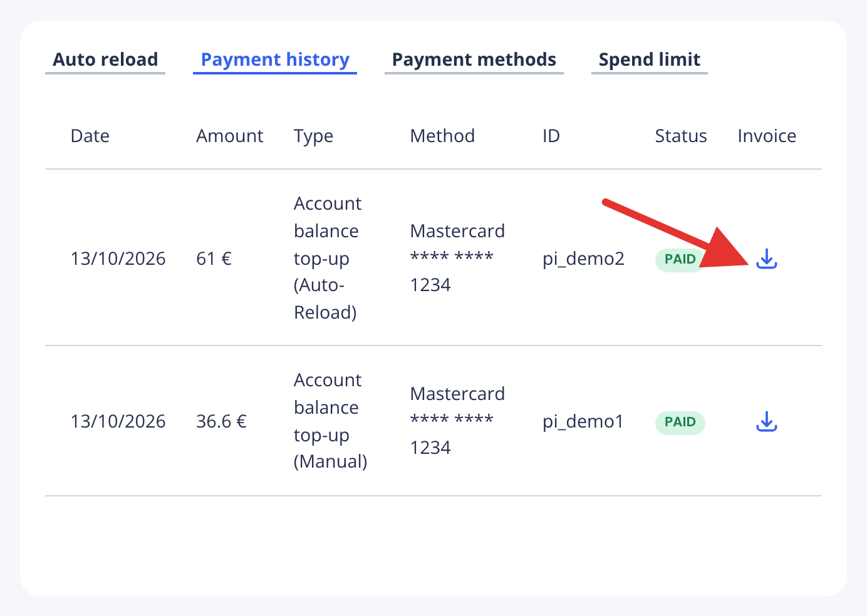Download invoice for payment pi_demo2
867x616 pixels.
point(767,259)
